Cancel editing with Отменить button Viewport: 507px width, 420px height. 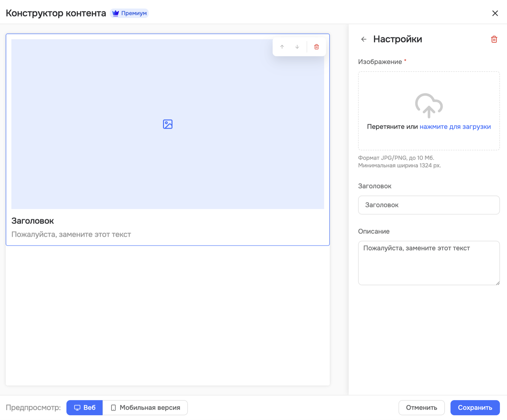pos(421,408)
